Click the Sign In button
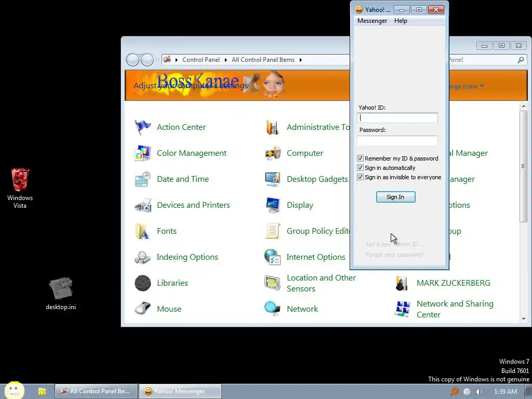Viewport: 532px width, 399px height. [395, 197]
